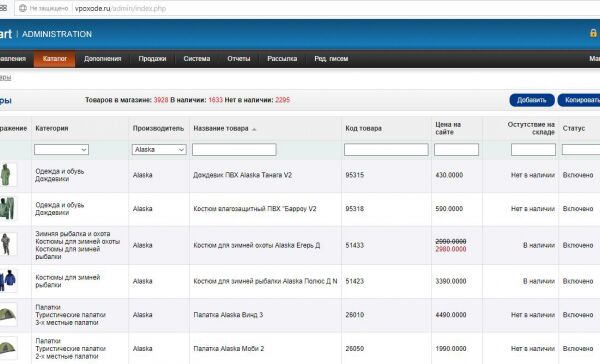The height and width of the screenshot is (364, 600).
Task: Focus the Статус filter field
Action: pyautogui.click(x=581, y=150)
